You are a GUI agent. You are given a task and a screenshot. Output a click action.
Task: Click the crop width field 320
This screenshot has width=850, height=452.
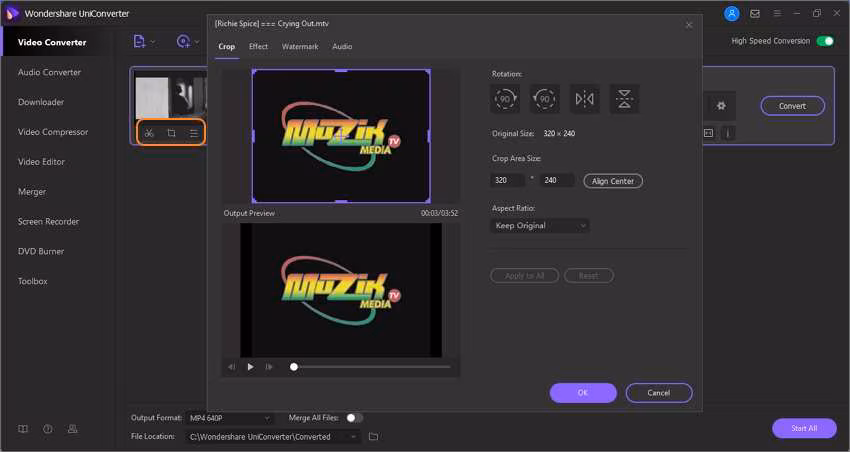pos(507,180)
